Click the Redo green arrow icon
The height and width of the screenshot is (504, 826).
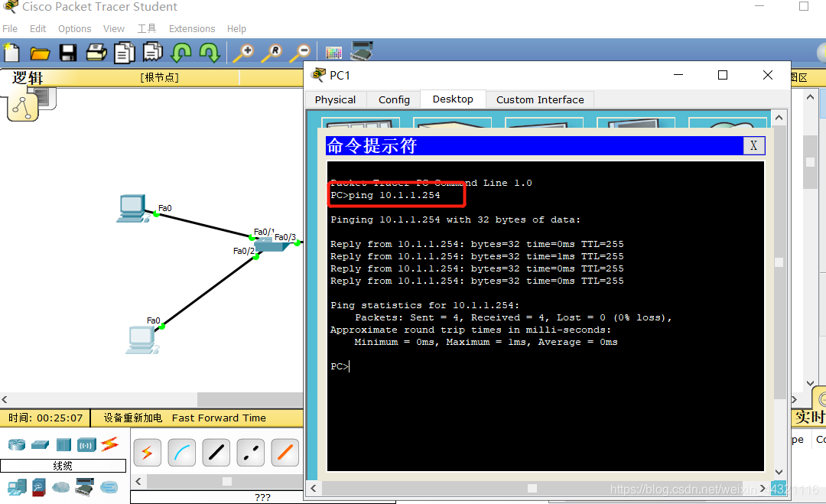coord(210,52)
